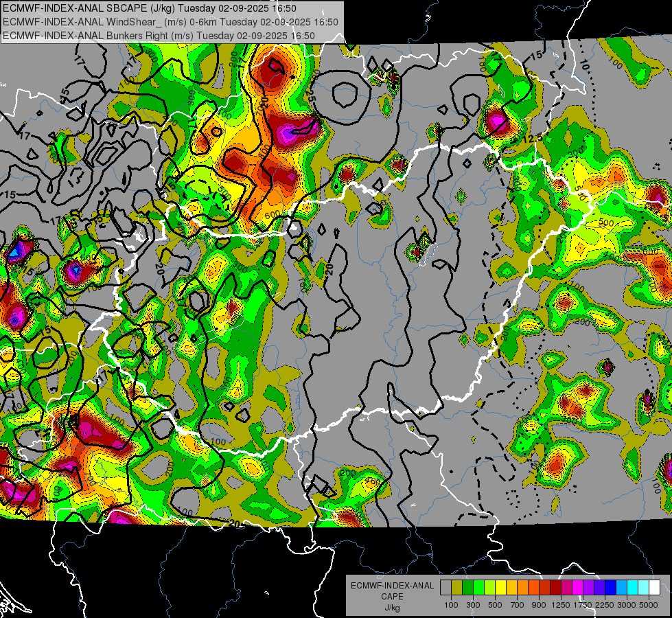This screenshot has width=672, height=618.
Task: Click the 2250 tick label under the legend
Action: [x=604, y=605]
